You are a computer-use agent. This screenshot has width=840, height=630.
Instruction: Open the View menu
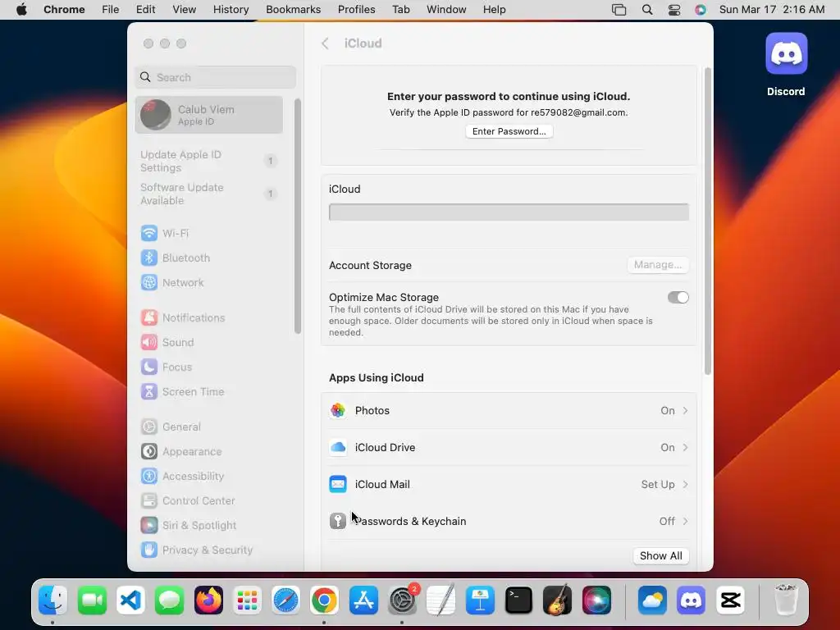(x=184, y=10)
